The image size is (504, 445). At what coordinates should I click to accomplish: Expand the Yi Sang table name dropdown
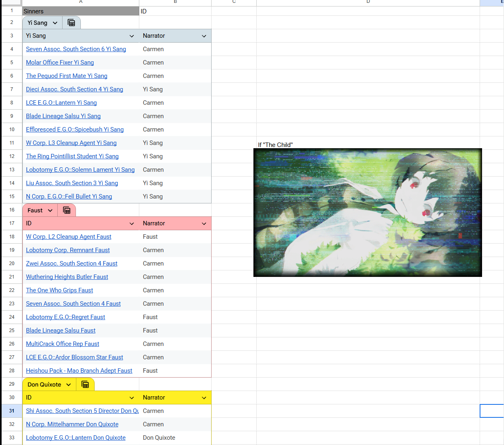[55, 23]
